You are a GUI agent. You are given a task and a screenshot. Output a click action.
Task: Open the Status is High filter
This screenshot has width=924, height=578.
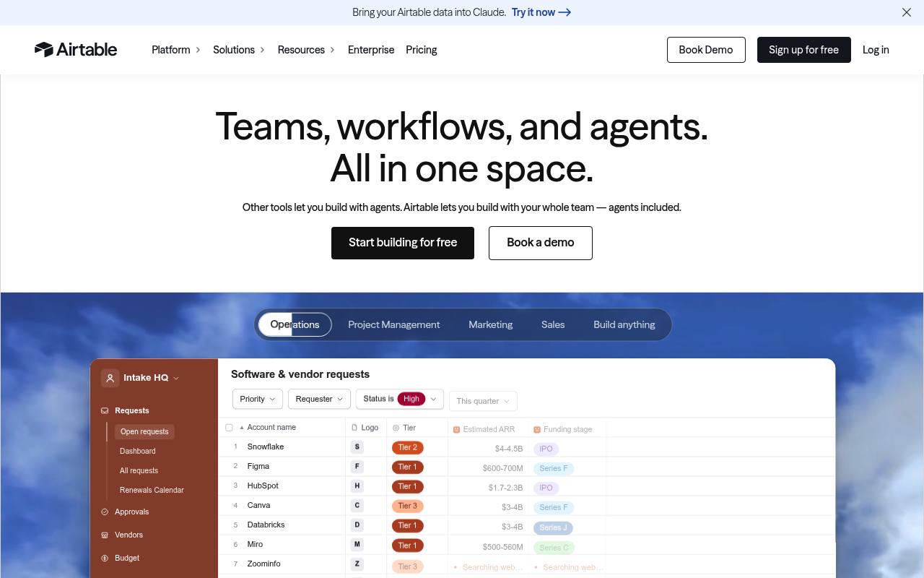(400, 399)
